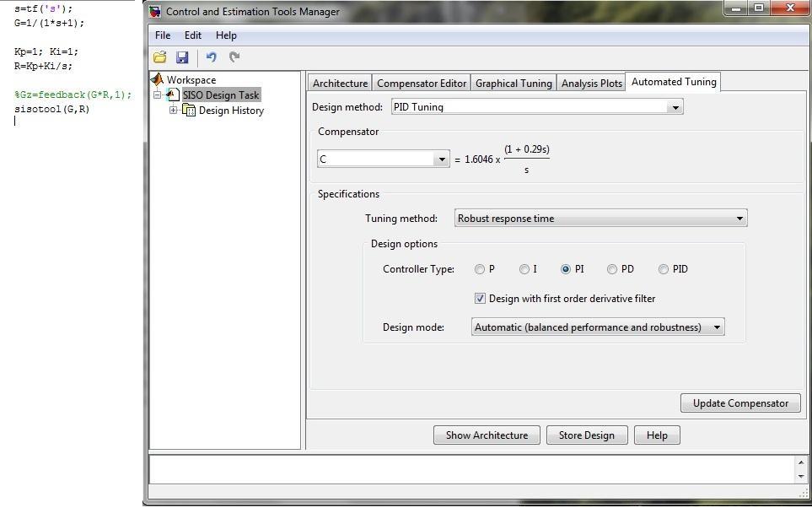Open the File menu
The height and width of the screenshot is (508, 812).
click(163, 35)
